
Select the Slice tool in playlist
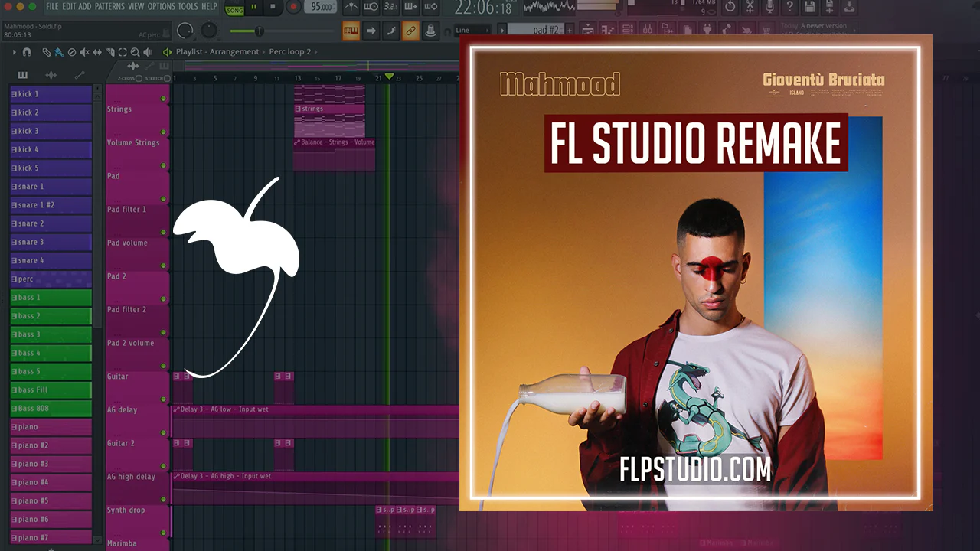coord(110,52)
